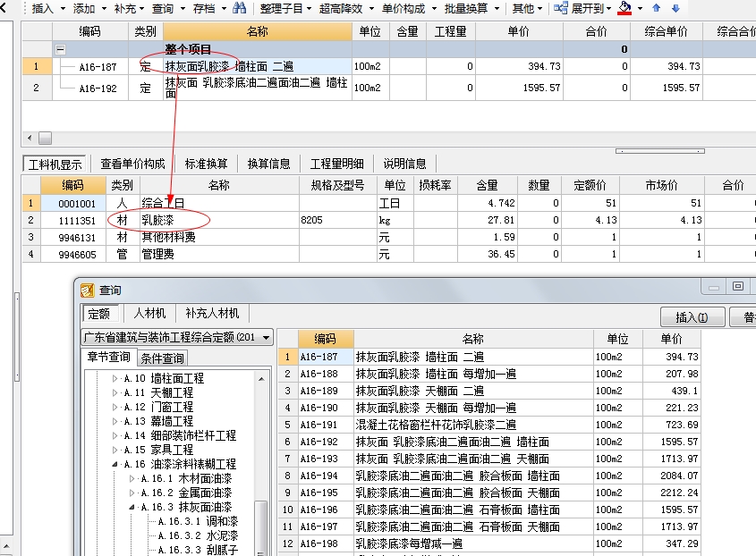Switch to the 章节查询 tab
This screenshot has height=556, width=756.
tap(108, 357)
